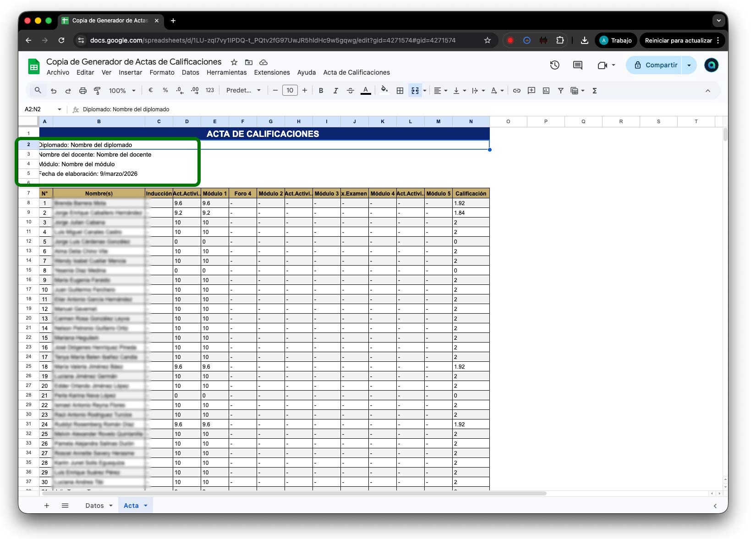
Task: Expand the Compartir share options arrow
Action: [x=689, y=65]
